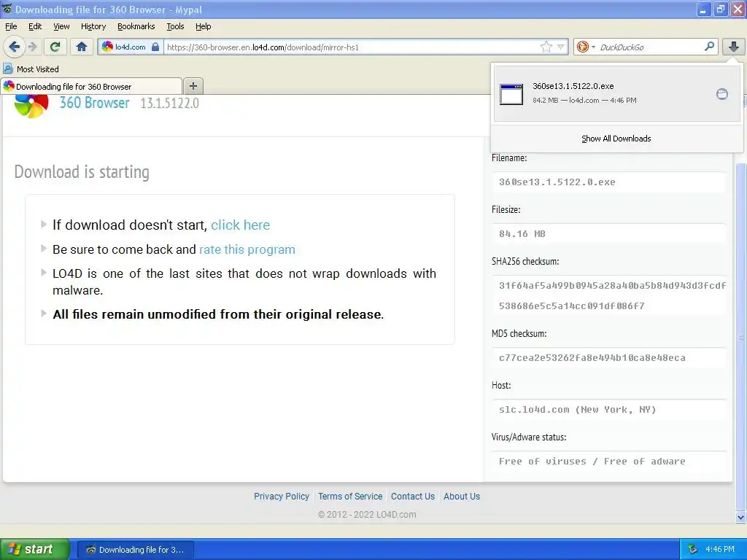Select the MD5 checksum value

(x=609, y=357)
